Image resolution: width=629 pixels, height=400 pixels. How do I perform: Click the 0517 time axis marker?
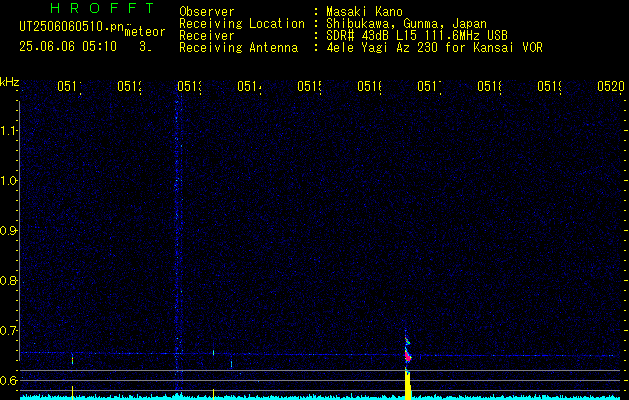coord(429,87)
